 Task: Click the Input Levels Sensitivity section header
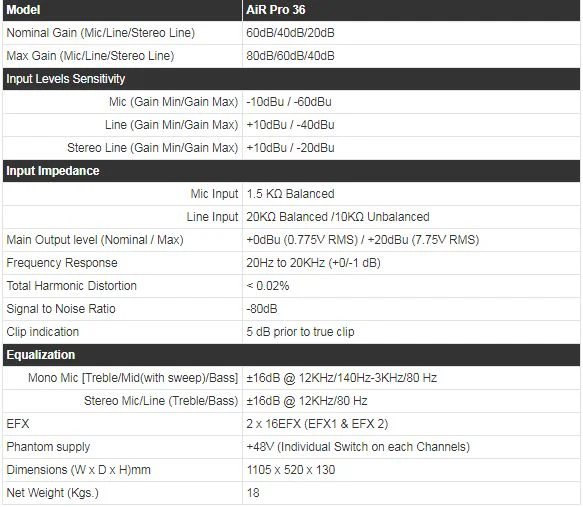coord(292,79)
